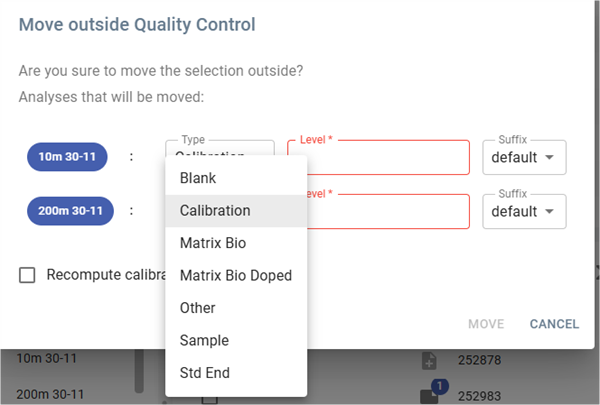Click the 10m 30-11 analysis chip
The height and width of the screenshot is (405, 600).
coord(67,157)
